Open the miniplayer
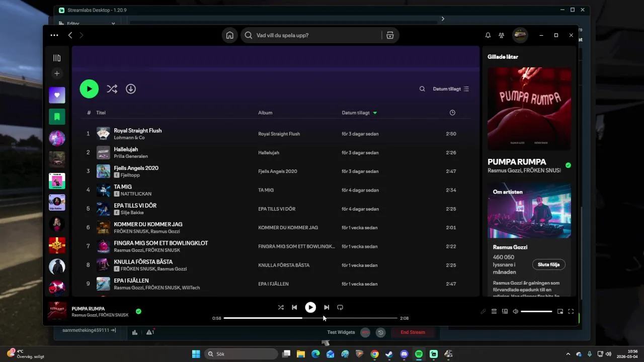This screenshot has width=644, height=362. 560,312
